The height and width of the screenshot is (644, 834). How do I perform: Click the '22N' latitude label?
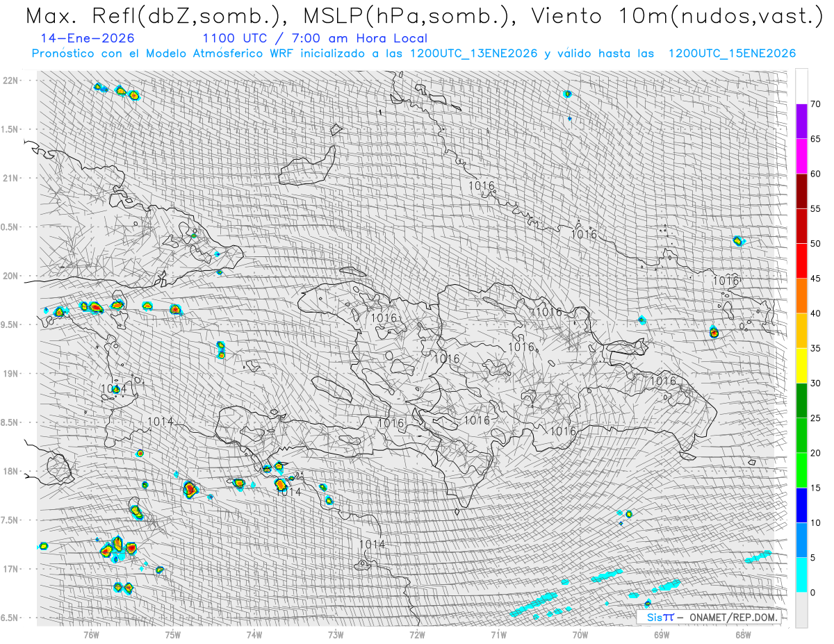tap(11, 81)
